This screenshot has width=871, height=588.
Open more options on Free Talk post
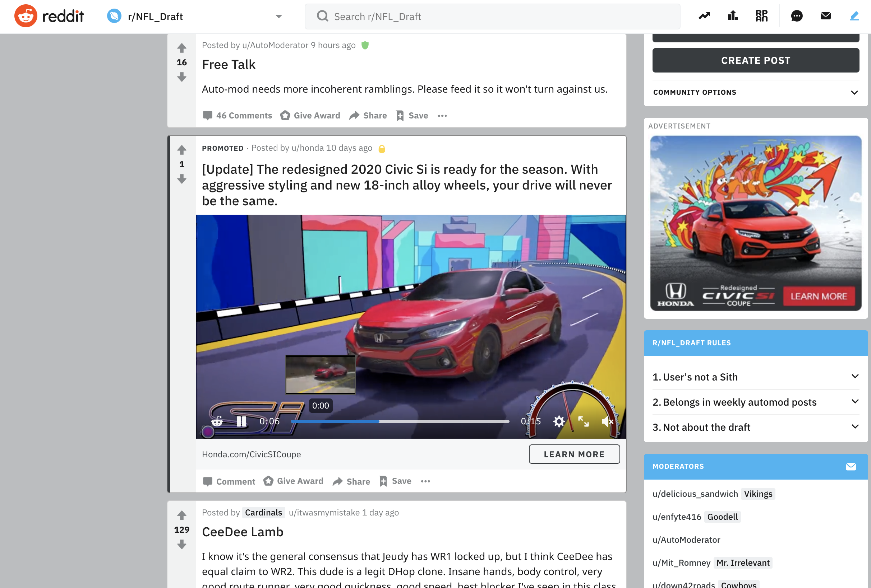tap(442, 116)
